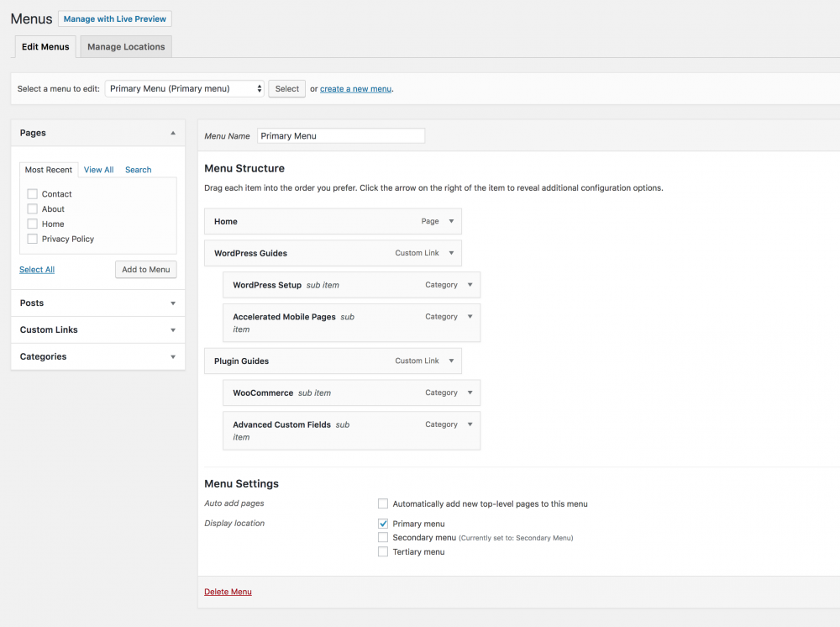The width and height of the screenshot is (840, 627).
Task: Click the WordPress Setup item title
Action: (x=267, y=285)
